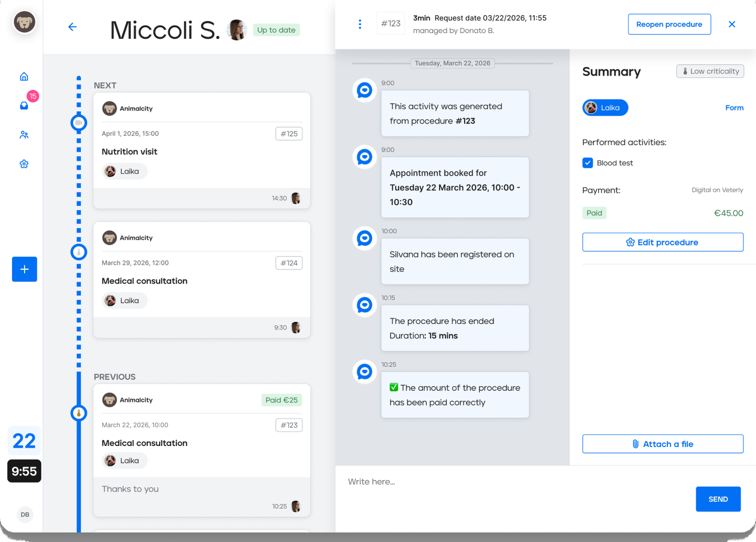Click the chat icon beside 'Appointment booked for'

click(x=364, y=157)
